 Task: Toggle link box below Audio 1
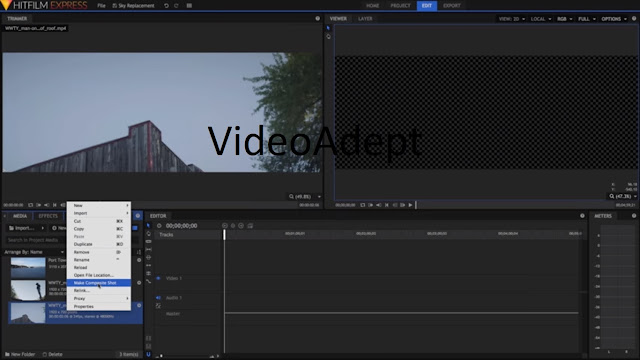pyautogui.click(x=158, y=306)
